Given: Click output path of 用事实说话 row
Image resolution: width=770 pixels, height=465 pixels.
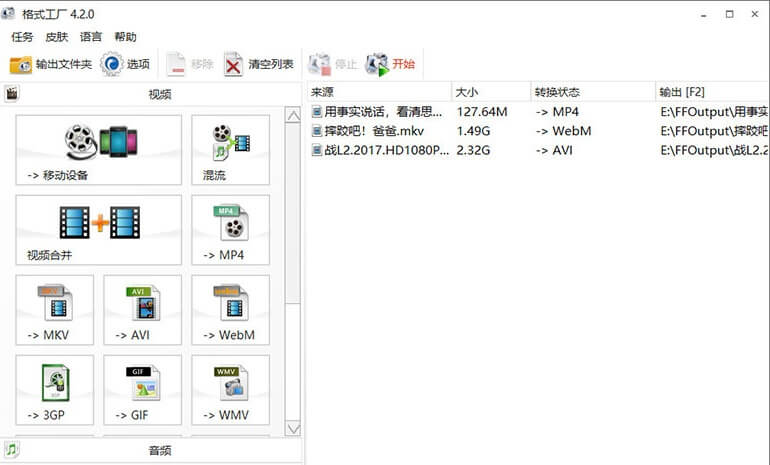Looking at the screenshot, I should [715, 112].
